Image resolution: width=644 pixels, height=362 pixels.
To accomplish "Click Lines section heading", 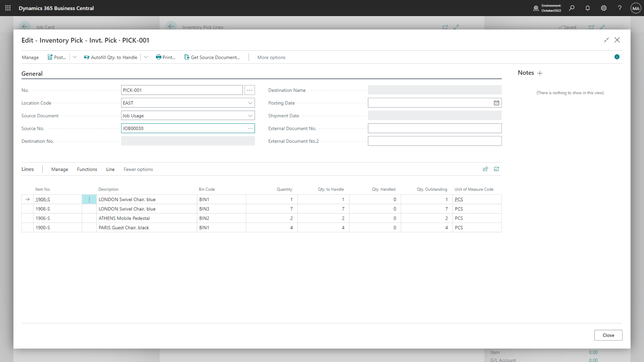I will point(28,169).
